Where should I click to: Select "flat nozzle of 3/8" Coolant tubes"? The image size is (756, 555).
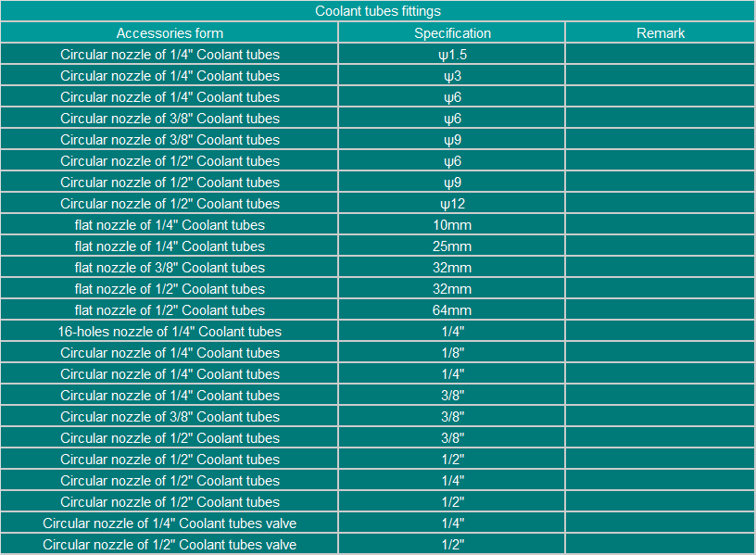[x=170, y=268]
